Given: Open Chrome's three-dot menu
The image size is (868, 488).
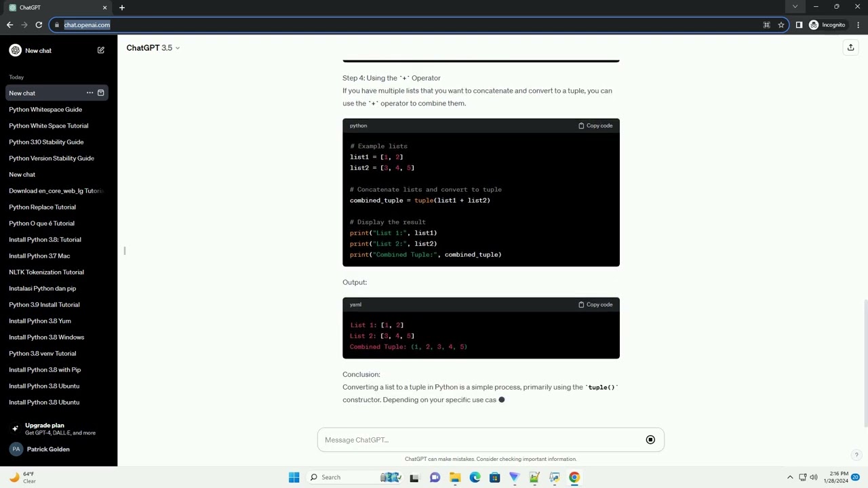Looking at the screenshot, I should [858, 25].
